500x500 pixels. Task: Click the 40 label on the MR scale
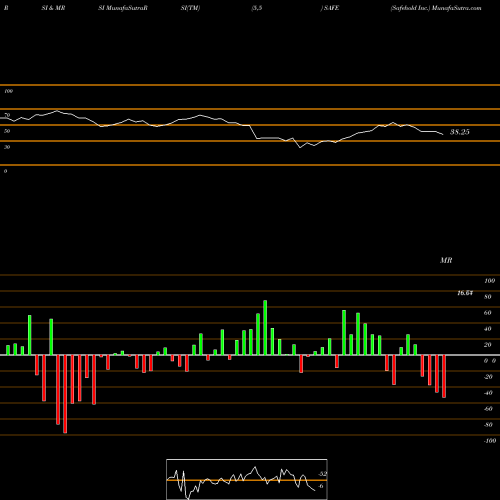(x=488, y=329)
